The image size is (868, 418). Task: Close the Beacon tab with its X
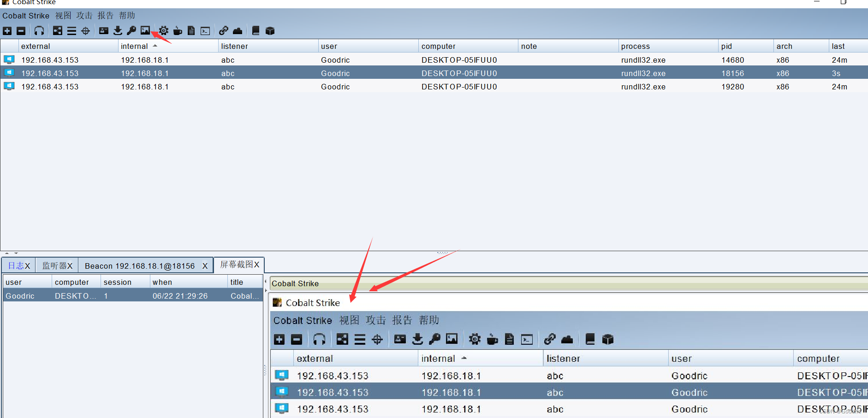pyautogui.click(x=205, y=266)
